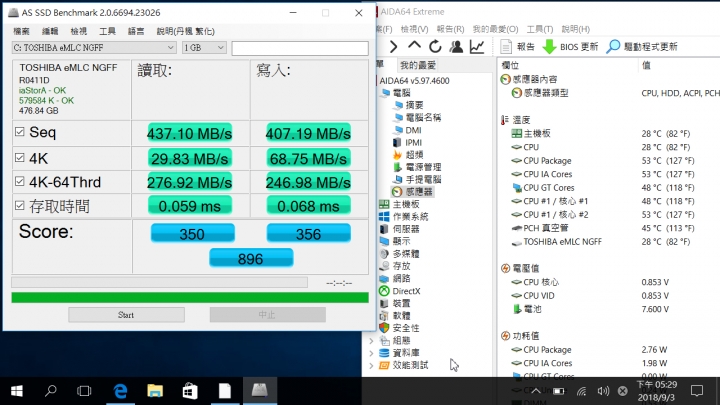The image size is (720, 405).
Task: Click the 350 read score button
Action: [x=192, y=234]
